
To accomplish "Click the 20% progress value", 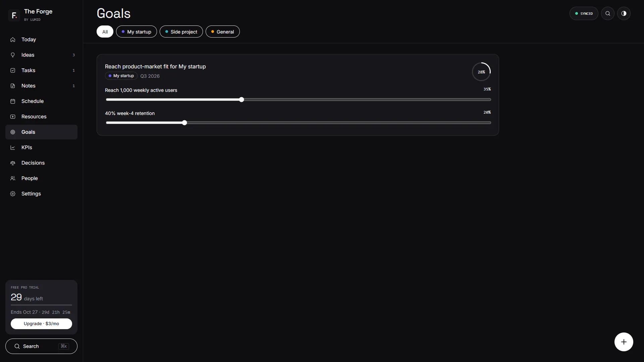I will point(487,112).
